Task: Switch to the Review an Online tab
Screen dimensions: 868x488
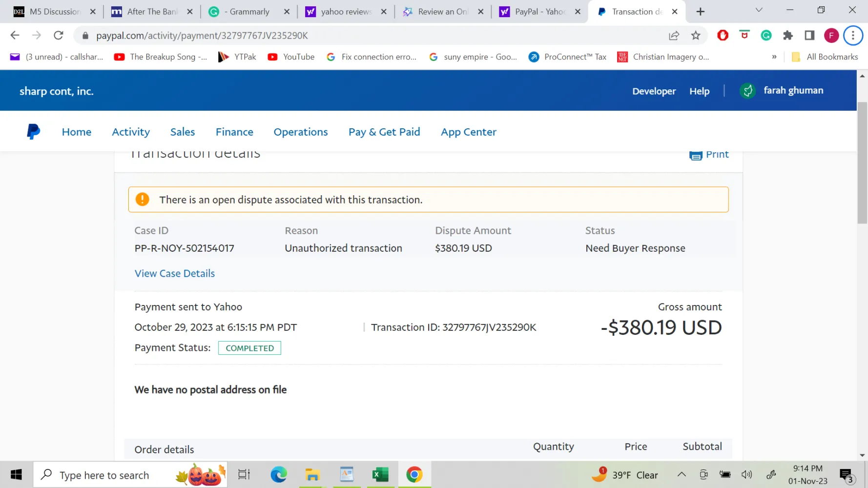Action: click(x=443, y=12)
